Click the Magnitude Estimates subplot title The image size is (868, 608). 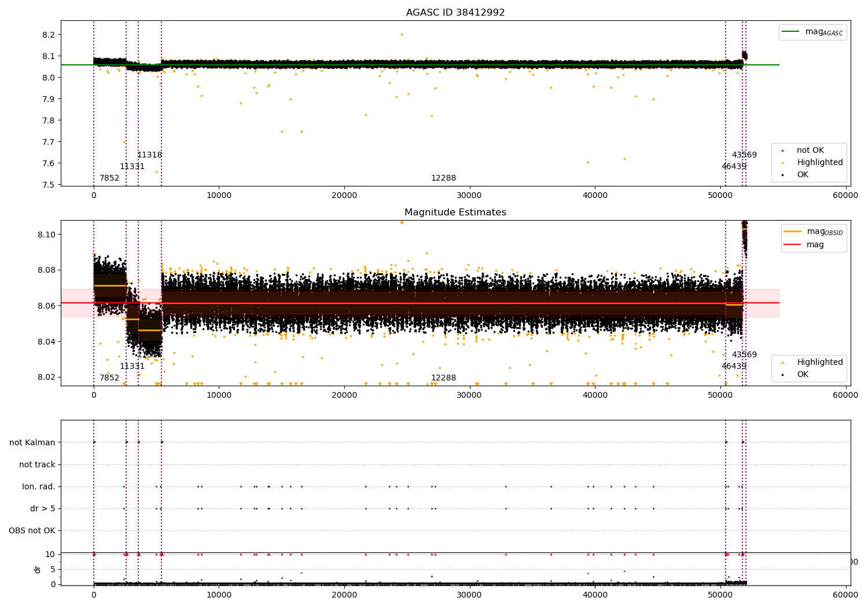[x=455, y=213]
